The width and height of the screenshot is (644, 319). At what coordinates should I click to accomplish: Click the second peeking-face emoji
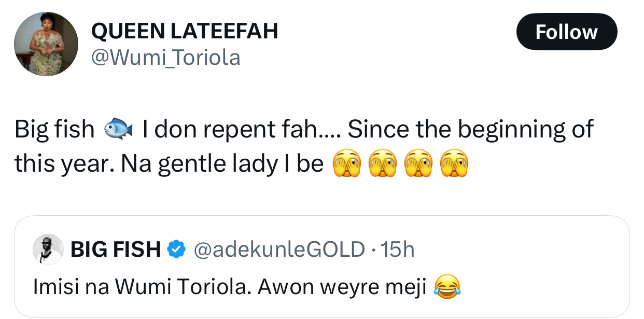click(x=382, y=164)
